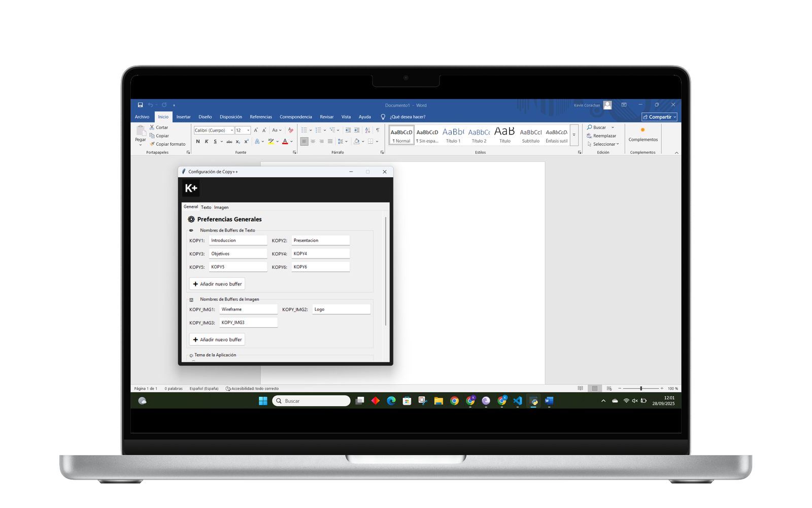Screen dimensions: 812x508
Task: Show paragraph marks with pilcrow icon
Action: coord(378,131)
